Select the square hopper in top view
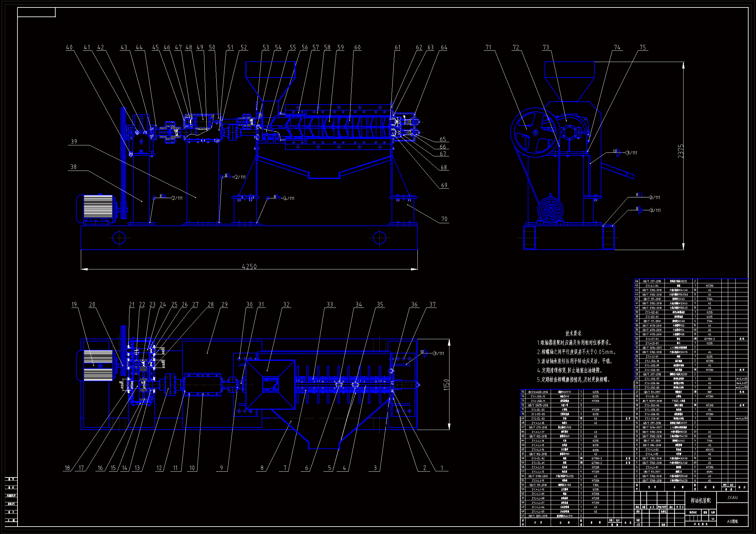This screenshot has width=756, height=534. pyautogui.click(x=270, y=385)
